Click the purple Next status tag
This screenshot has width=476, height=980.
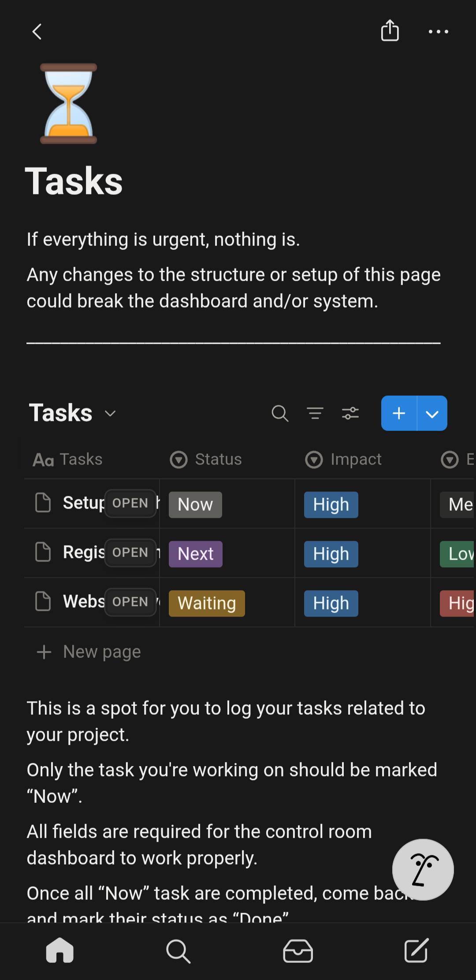point(195,554)
